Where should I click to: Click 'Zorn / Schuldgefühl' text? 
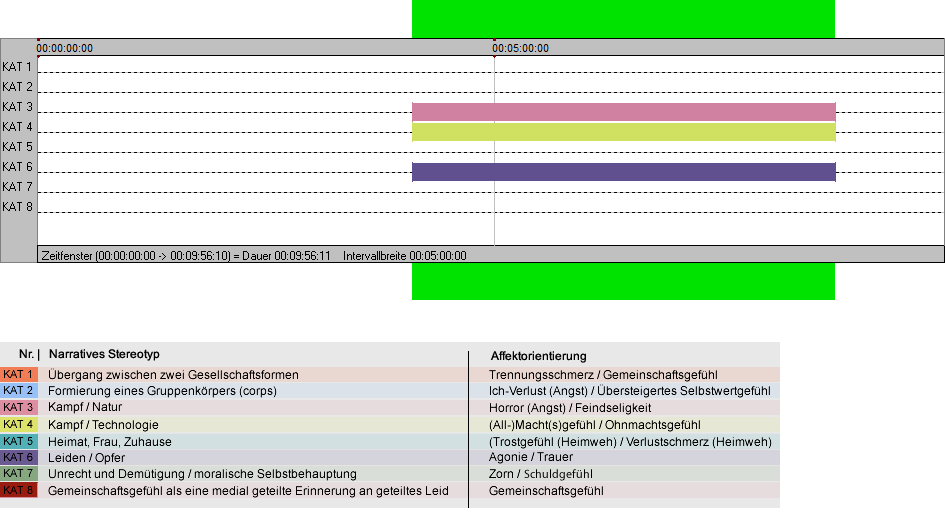[x=541, y=474]
